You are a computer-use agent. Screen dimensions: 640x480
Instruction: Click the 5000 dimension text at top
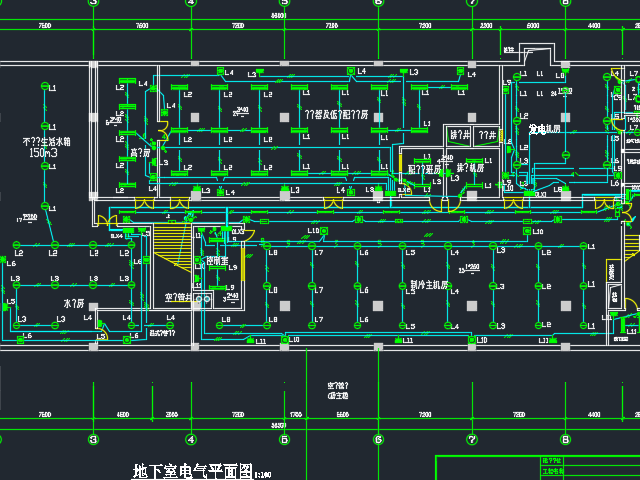[x=532, y=25]
